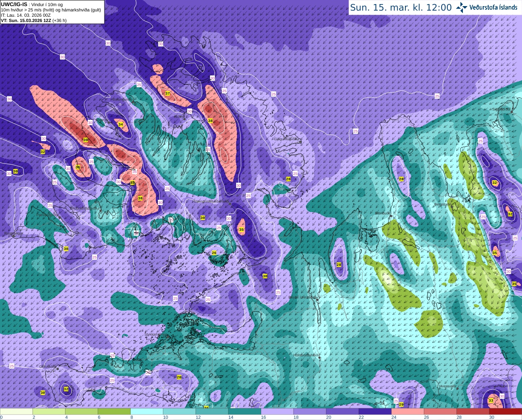Pick the 24–26 m/s light pink legend swatch
Image resolution: width=522 pixels, height=420 pixels.
tap(408, 412)
